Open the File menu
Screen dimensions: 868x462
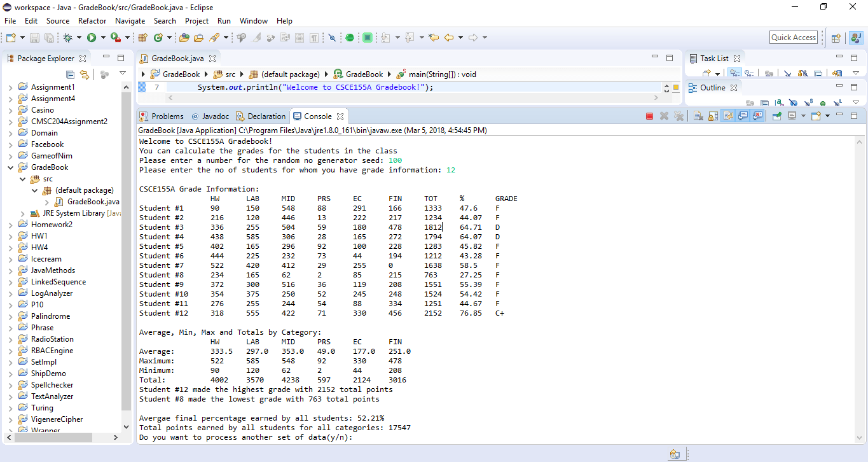10,21
